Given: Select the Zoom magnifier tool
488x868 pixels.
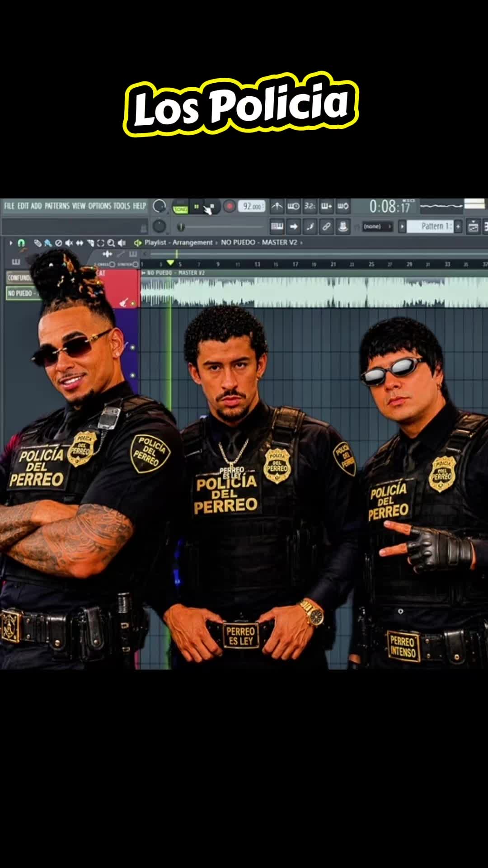Looking at the screenshot, I should click(111, 243).
